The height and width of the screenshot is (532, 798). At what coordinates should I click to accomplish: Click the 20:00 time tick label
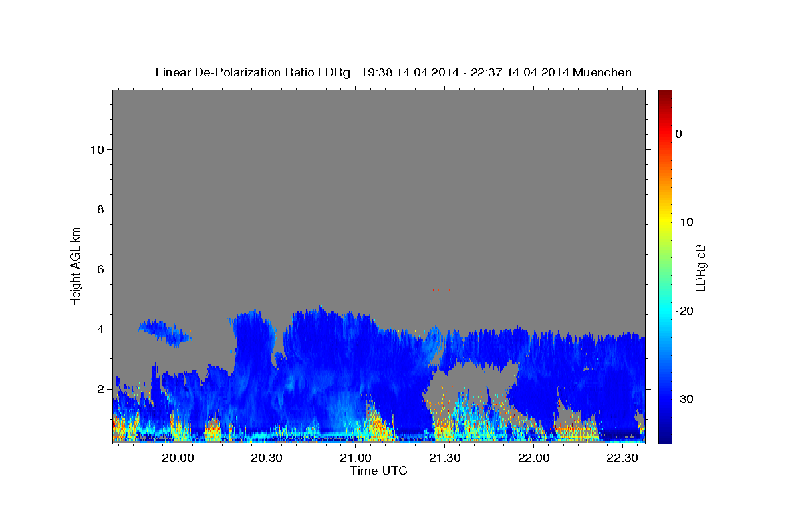[x=178, y=458]
